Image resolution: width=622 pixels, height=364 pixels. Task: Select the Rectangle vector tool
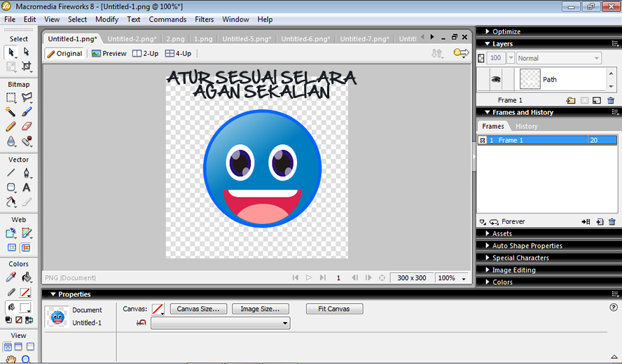[x=11, y=188]
